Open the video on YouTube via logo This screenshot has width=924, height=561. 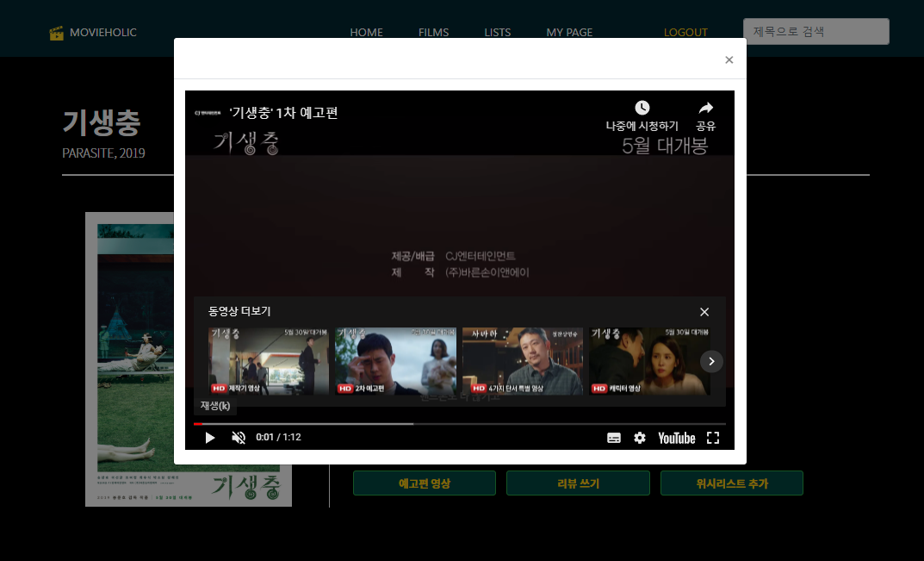(677, 438)
